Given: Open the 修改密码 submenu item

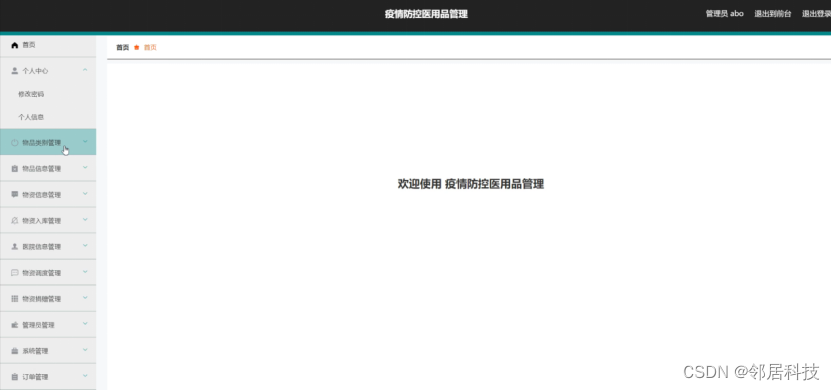Looking at the screenshot, I should (x=31, y=94).
